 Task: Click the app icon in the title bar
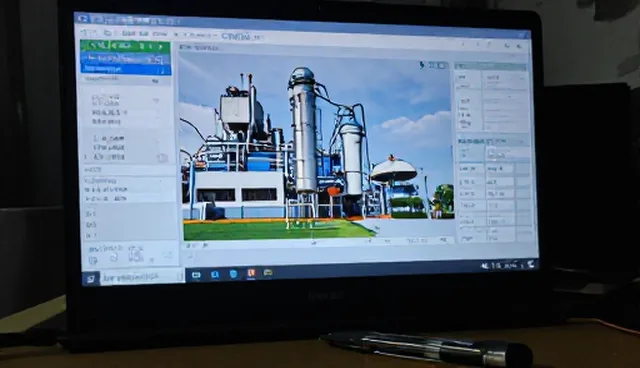(x=83, y=18)
